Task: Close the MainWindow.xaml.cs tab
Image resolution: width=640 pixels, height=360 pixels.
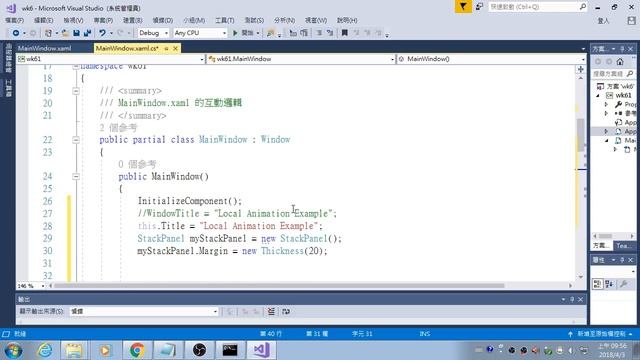Action: tap(175, 48)
